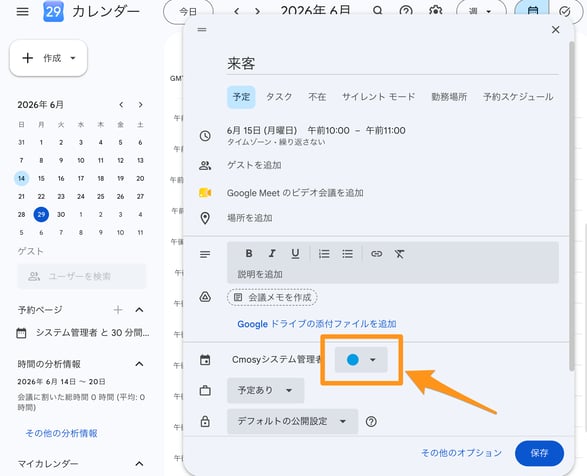Viewport: 587px width, 476px height.
Task: Click 会議メモを作成 chip
Action: tap(272, 298)
